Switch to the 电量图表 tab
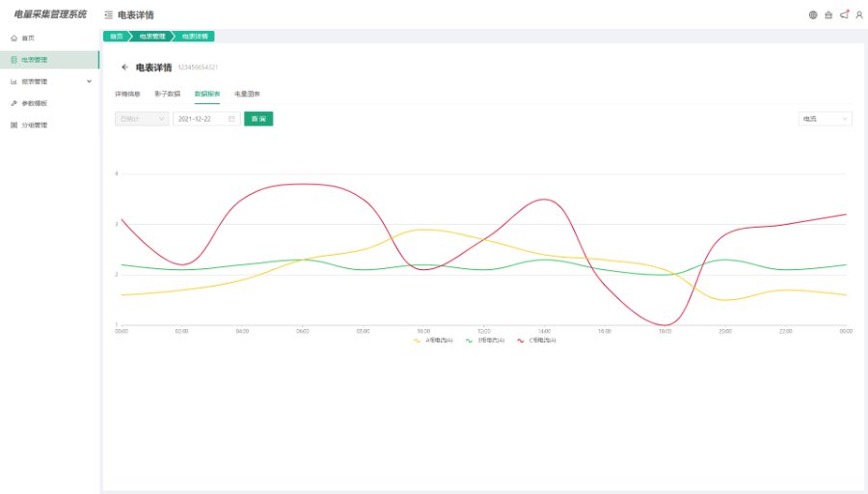Image resolution: width=868 pixels, height=494 pixels. (x=247, y=94)
